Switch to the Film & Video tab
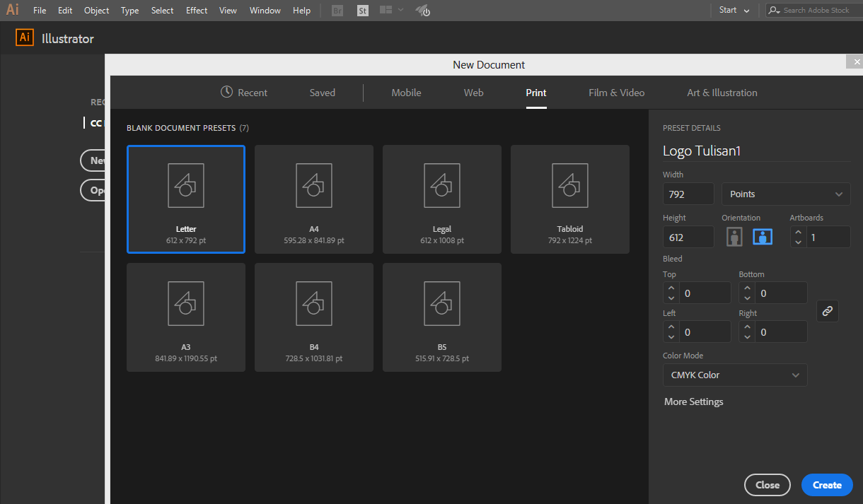 [x=617, y=93]
